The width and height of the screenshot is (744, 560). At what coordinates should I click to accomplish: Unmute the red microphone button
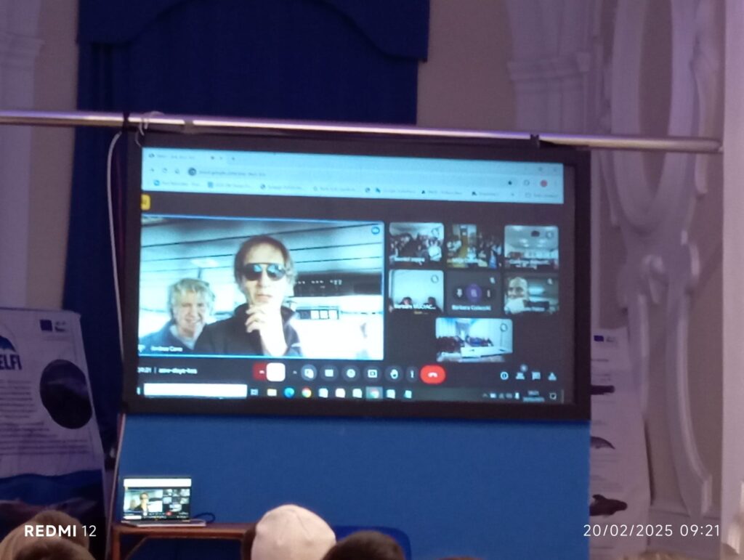click(259, 372)
